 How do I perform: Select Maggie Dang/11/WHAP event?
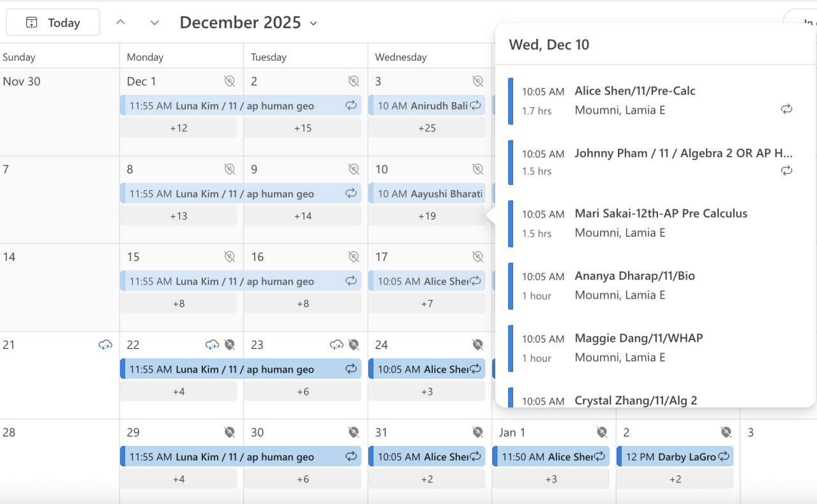[x=638, y=339]
